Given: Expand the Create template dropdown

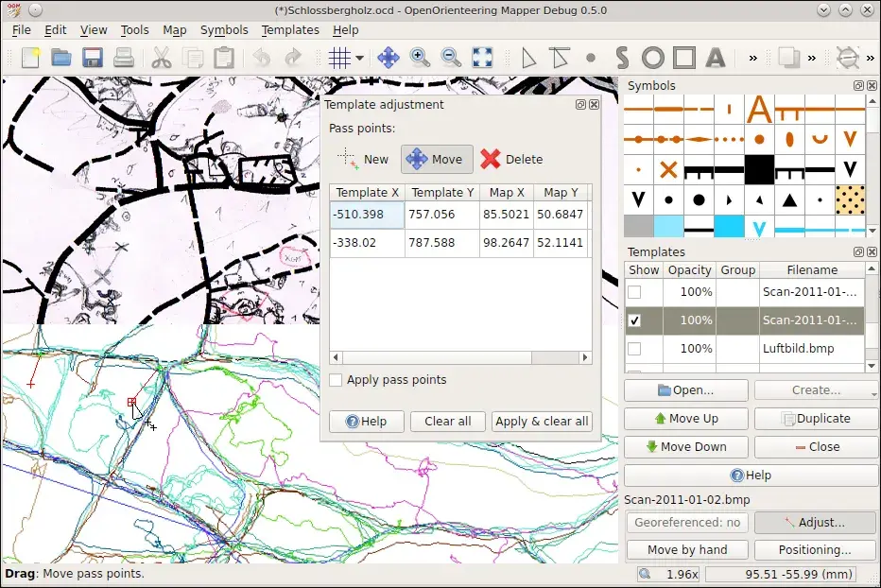Looking at the screenshot, I should [874, 392].
